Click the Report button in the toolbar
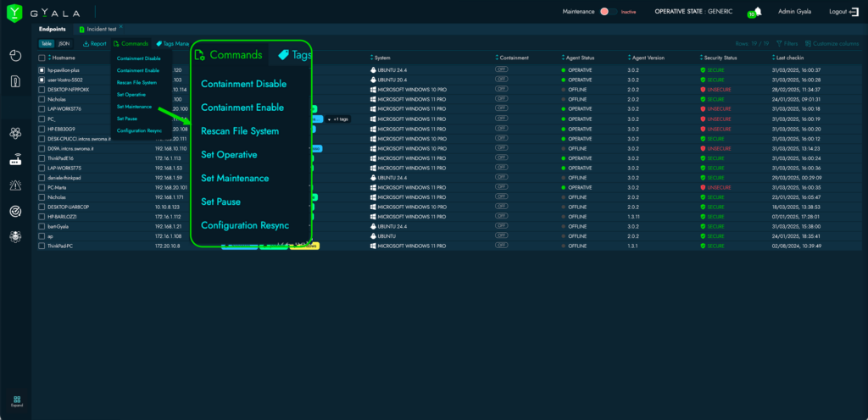This screenshot has height=420, width=868. pos(95,43)
